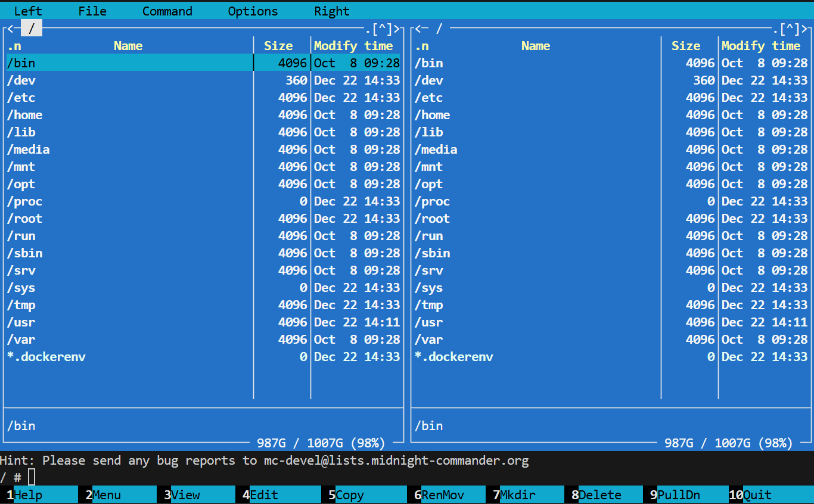The height and width of the screenshot is (504, 814).
Task: Open the Right panel menu
Action: point(332,11)
